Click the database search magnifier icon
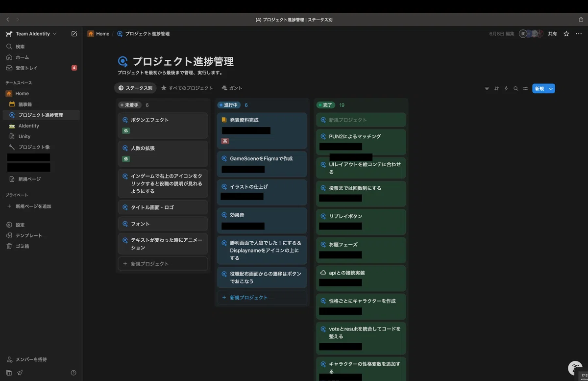The image size is (588, 381). 515,89
